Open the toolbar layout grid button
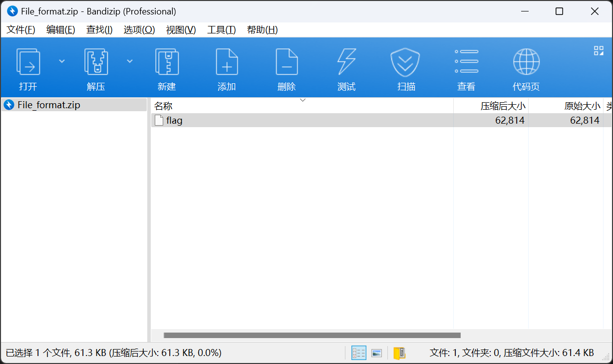Image resolution: width=613 pixels, height=364 pixels. [x=599, y=50]
